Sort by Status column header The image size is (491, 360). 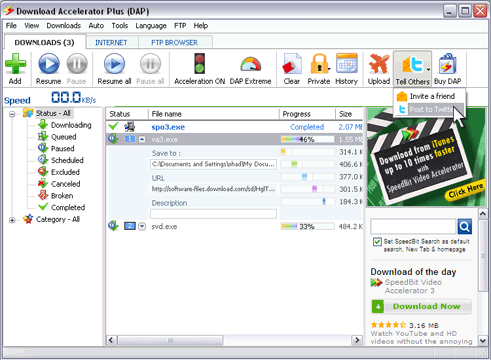tap(127, 114)
